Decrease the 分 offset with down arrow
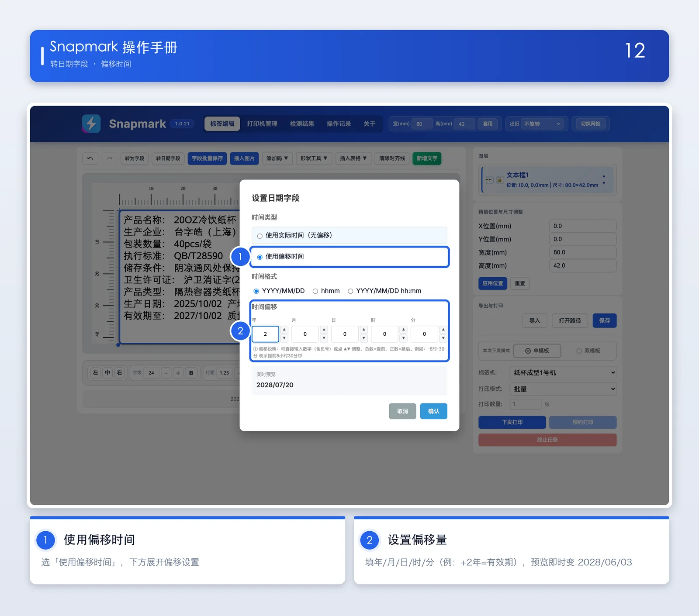Viewport: 699px width, 616px height. (443, 338)
